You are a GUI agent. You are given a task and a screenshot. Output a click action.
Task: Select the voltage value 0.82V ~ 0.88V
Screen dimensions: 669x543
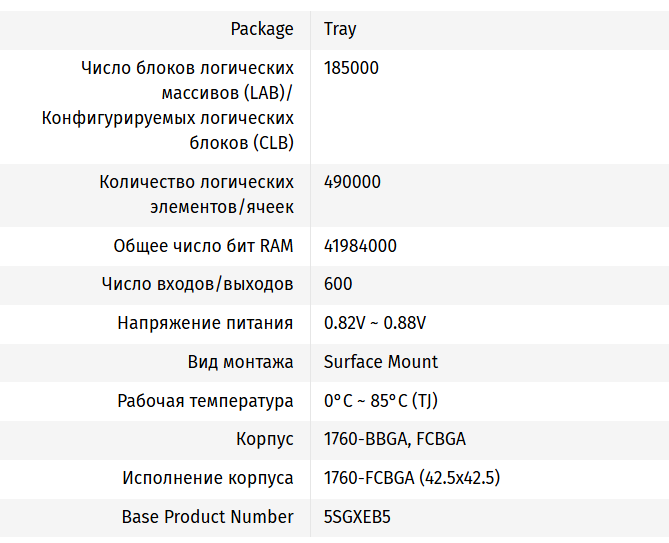tap(375, 323)
